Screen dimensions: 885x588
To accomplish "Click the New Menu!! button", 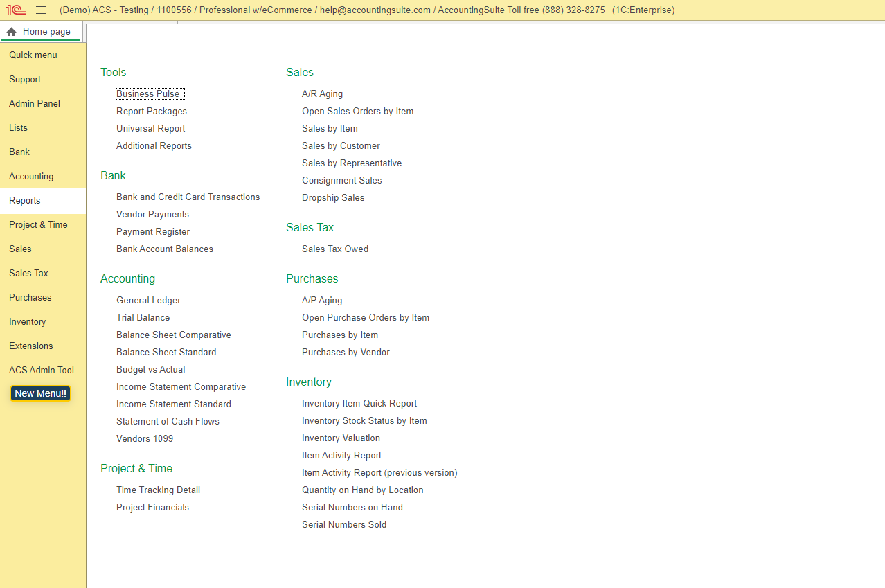I will [41, 393].
